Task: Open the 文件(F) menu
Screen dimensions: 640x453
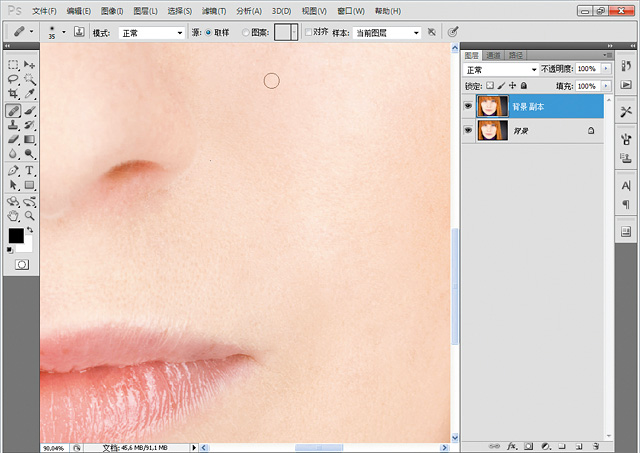Action: (44, 11)
